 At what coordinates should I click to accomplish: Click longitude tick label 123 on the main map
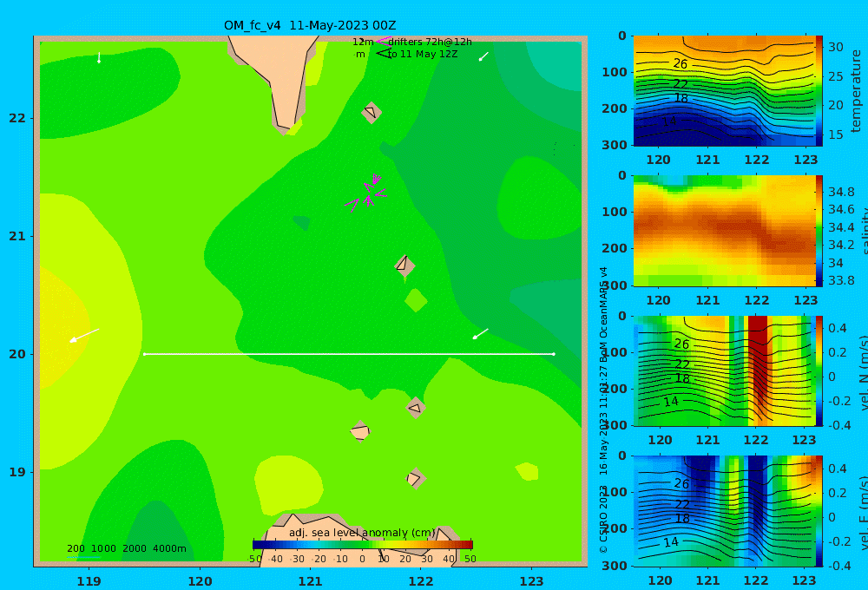532,581
